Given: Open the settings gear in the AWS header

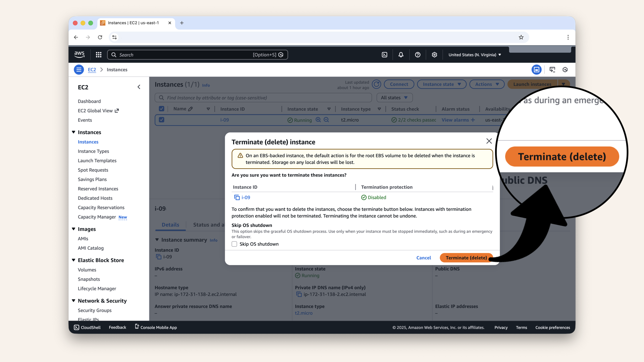Looking at the screenshot, I should (x=434, y=55).
